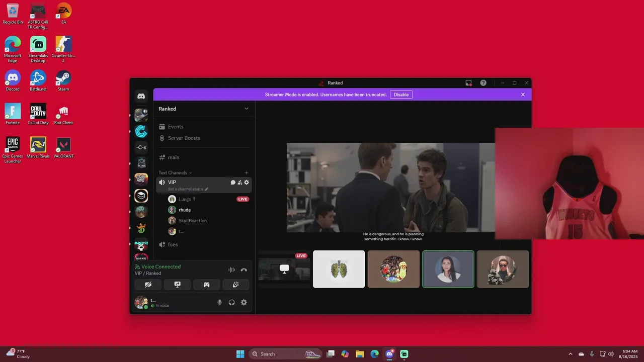Show hidden system tray icons
Viewport: 644px width, 362px height.
click(570, 354)
